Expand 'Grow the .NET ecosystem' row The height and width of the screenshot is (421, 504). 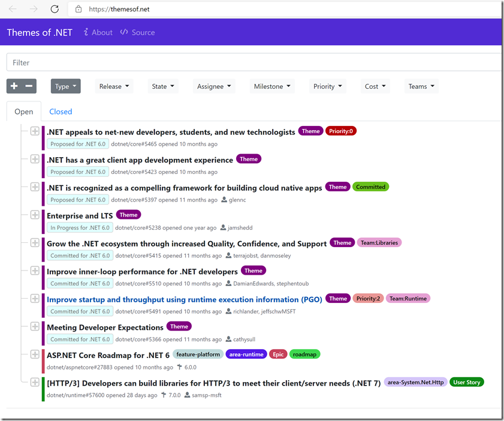pos(35,243)
